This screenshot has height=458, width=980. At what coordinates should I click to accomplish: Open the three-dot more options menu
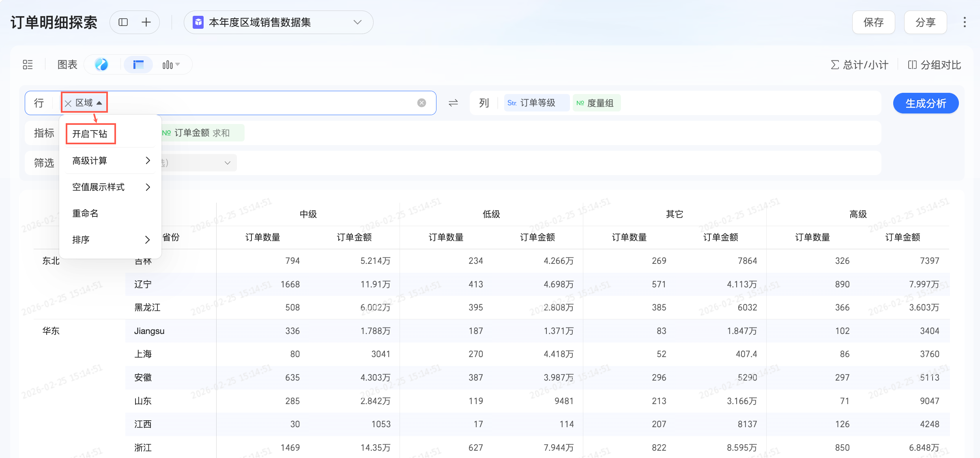[965, 22]
